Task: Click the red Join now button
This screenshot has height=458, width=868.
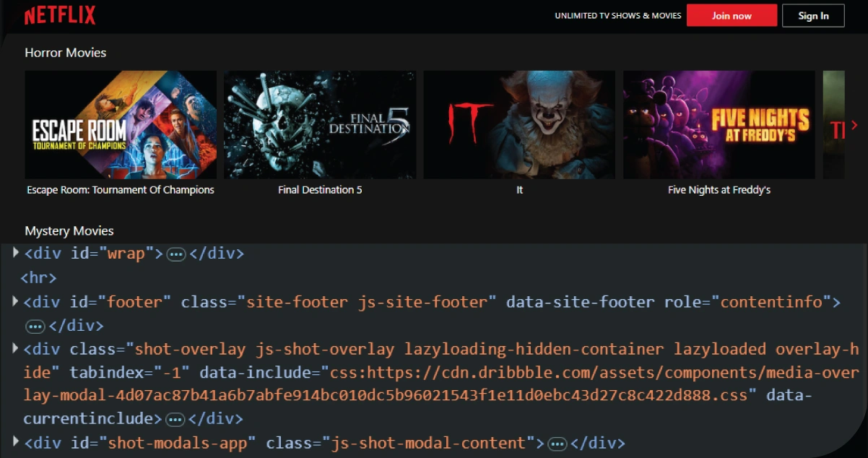Action: pos(732,16)
